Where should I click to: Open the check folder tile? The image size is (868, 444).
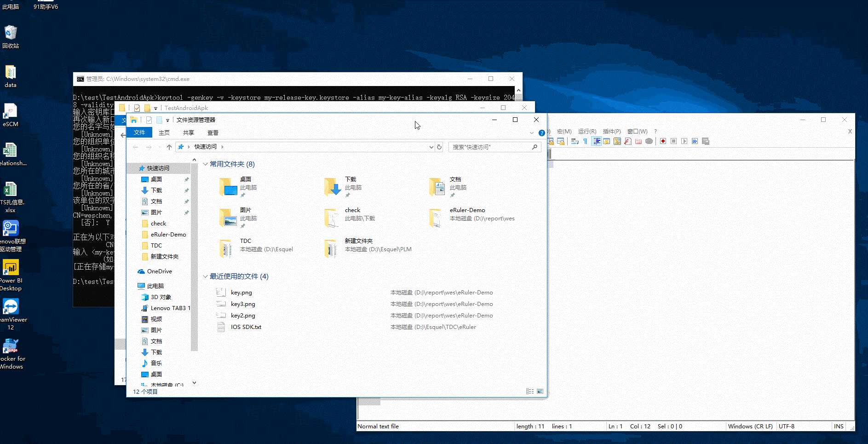(350, 218)
